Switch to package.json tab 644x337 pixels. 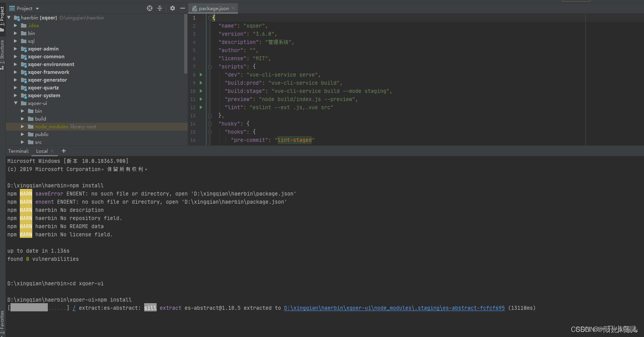214,8
